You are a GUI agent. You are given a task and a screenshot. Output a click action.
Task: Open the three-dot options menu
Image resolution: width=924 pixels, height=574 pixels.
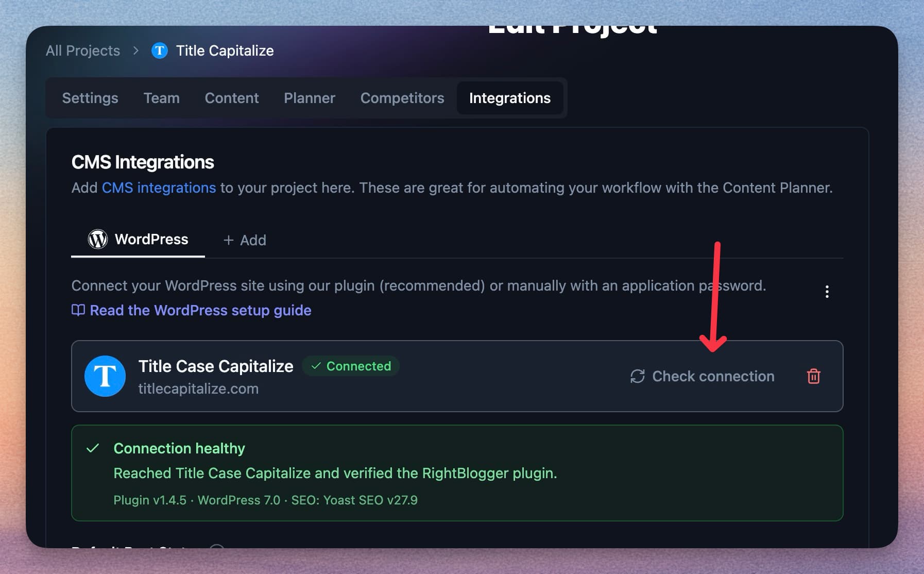pyautogui.click(x=827, y=292)
